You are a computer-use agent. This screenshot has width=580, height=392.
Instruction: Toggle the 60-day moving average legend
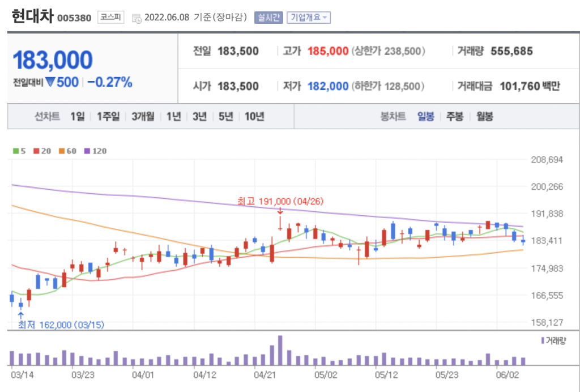pos(67,151)
